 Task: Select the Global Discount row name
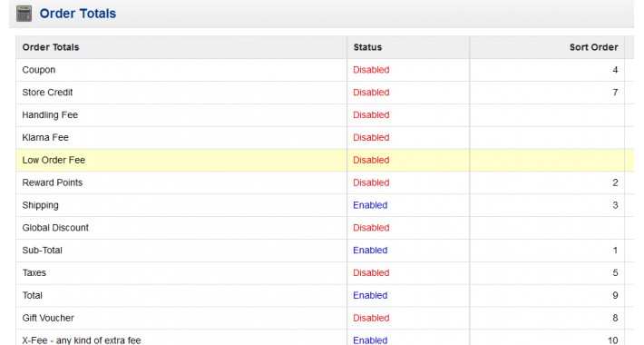coord(55,228)
